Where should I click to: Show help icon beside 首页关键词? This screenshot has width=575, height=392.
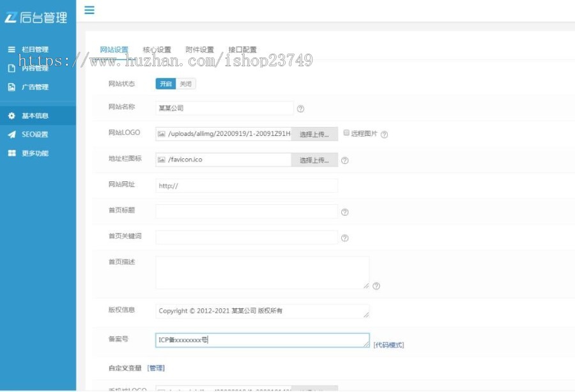[x=345, y=238]
